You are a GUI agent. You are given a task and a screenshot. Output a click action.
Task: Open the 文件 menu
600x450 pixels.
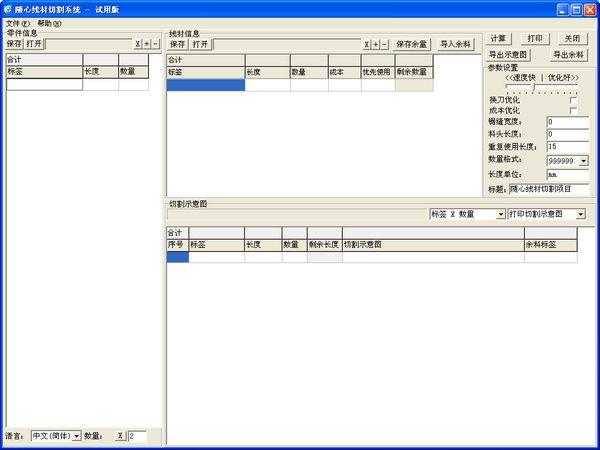click(x=17, y=22)
